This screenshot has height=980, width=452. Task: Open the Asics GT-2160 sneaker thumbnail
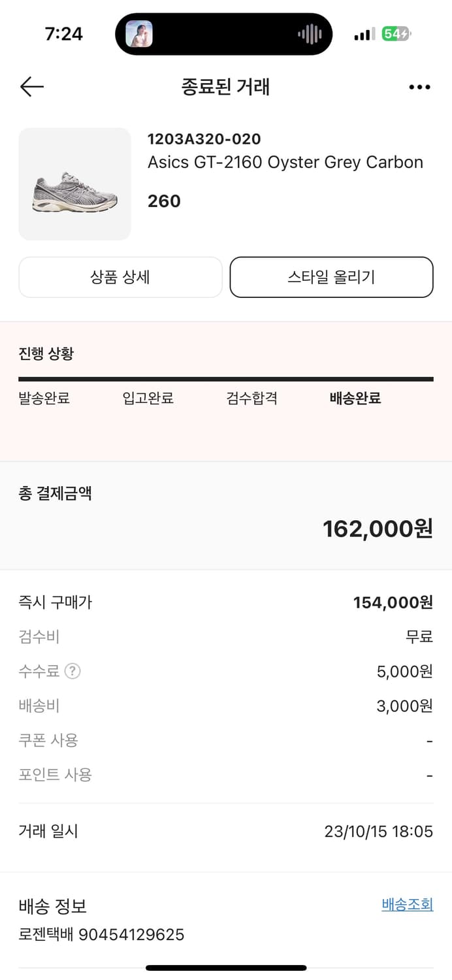pos(74,184)
